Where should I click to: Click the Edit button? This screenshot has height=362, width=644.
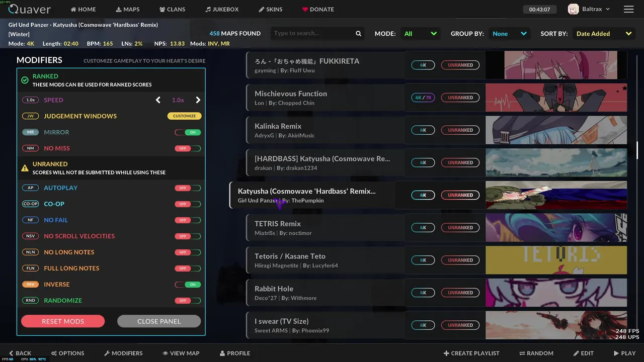tap(584, 353)
